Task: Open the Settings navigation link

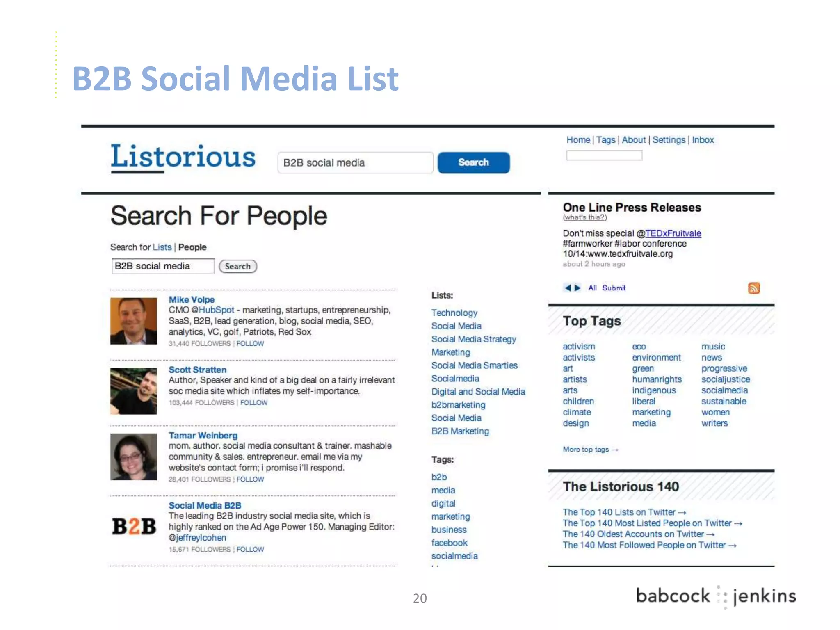Action: [669, 140]
